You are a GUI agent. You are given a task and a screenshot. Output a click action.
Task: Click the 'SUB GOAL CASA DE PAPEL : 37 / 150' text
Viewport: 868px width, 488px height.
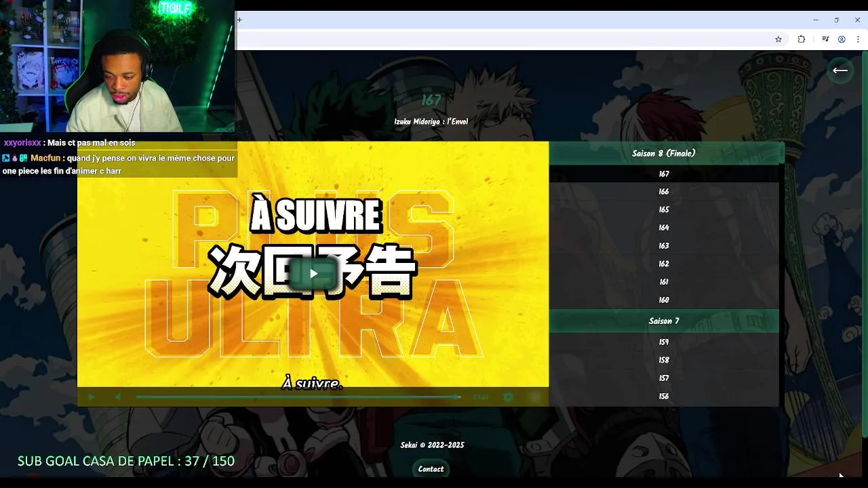coord(126,462)
